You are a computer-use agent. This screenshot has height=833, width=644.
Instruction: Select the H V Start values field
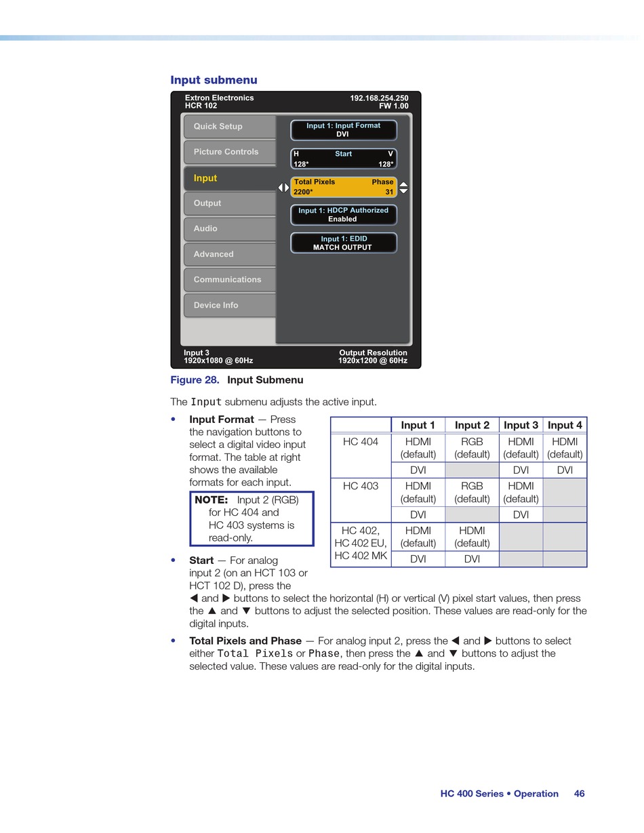tap(344, 159)
